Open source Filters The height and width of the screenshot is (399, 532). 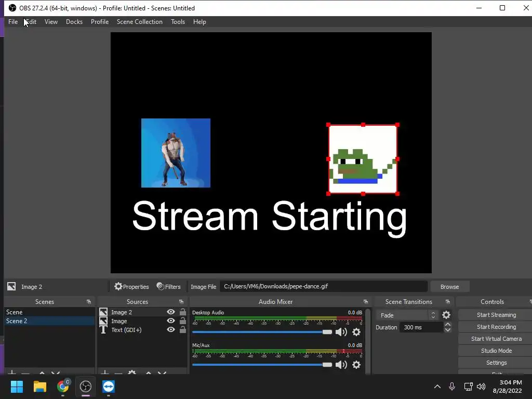[x=169, y=286]
